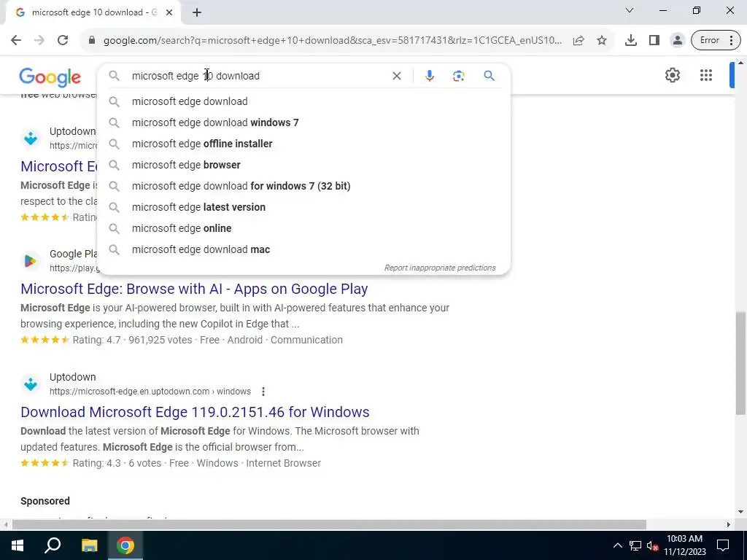747x560 pixels.
Task: Click the Chrome address bar URL
Action: (333, 41)
